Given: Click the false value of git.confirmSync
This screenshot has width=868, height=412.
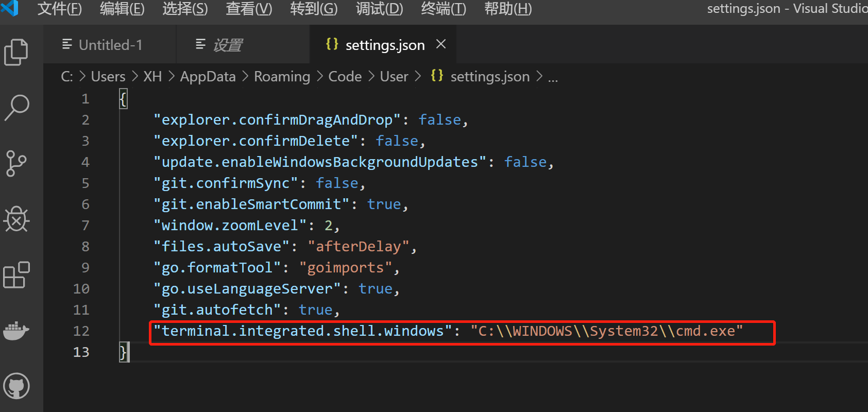Looking at the screenshot, I should pyautogui.click(x=337, y=183).
